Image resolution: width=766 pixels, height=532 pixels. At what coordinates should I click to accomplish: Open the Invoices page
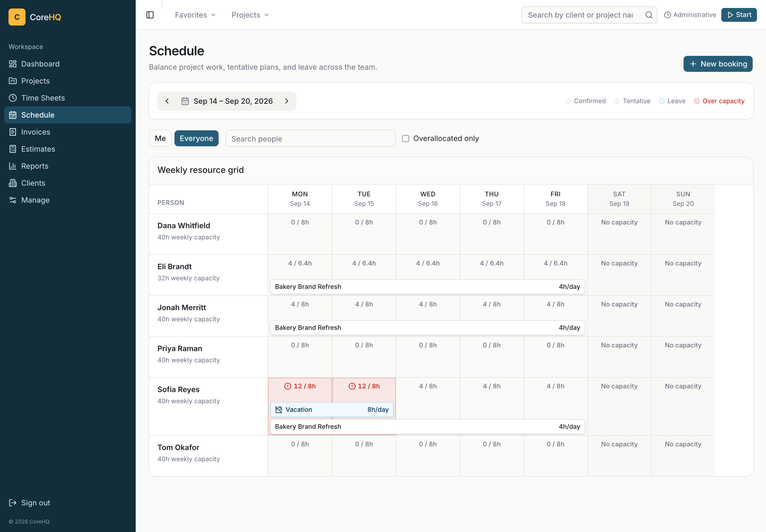[x=68, y=132]
